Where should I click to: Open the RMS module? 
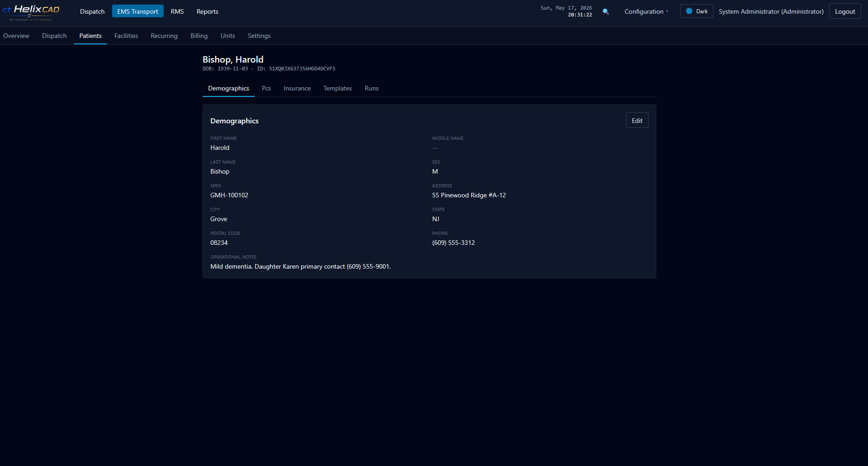[x=177, y=11]
